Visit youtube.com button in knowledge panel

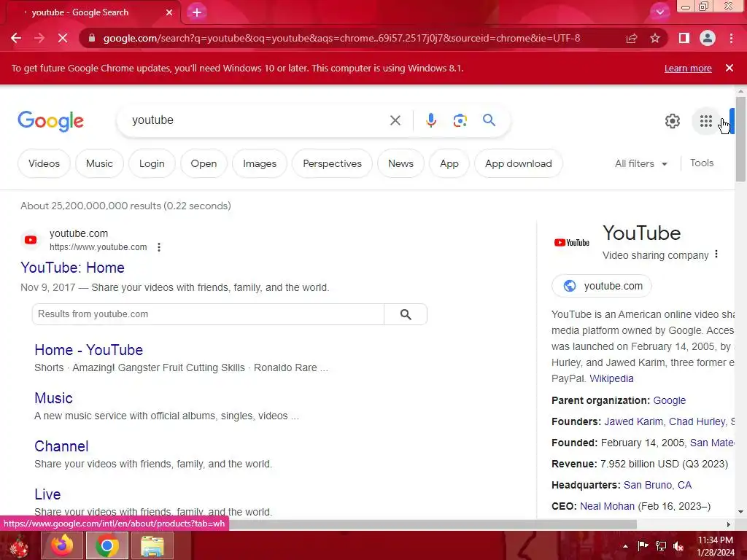pos(602,286)
